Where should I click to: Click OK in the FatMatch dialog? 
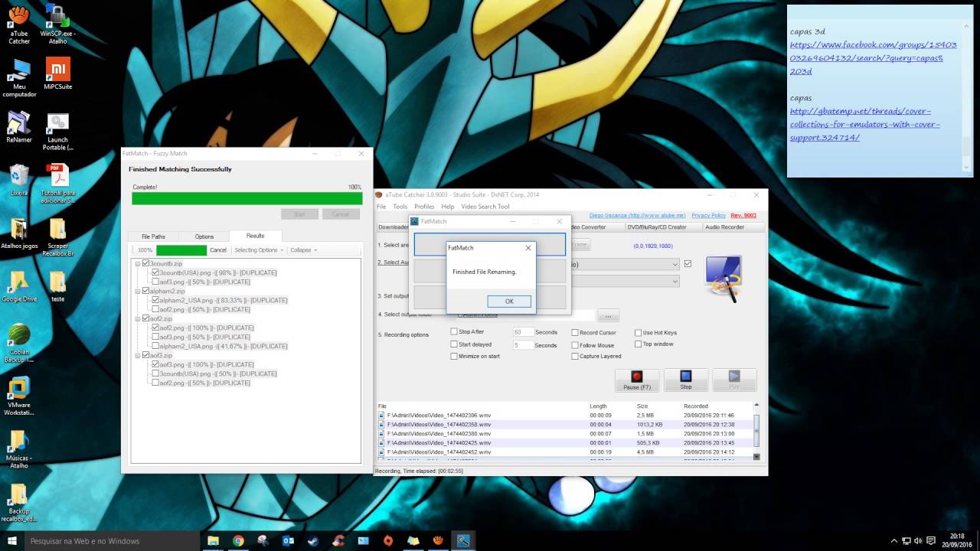pos(509,301)
